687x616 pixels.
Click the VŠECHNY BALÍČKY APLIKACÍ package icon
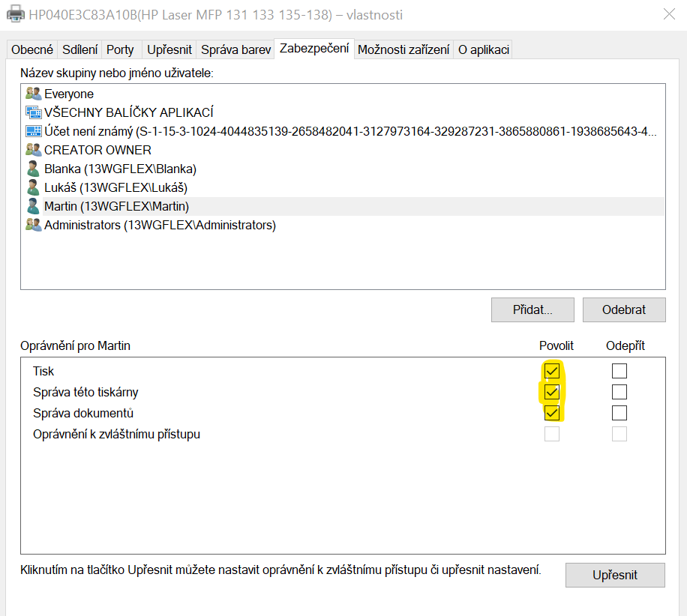pos(33,112)
